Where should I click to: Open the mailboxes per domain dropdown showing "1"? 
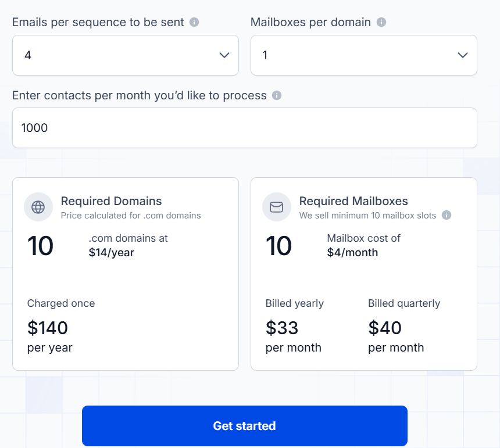[x=363, y=55]
